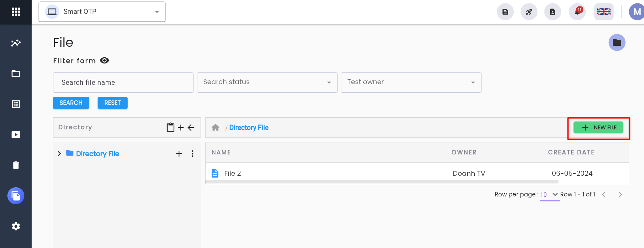The height and width of the screenshot is (248, 644).
Task: Go to previous page of table
Action: (x=603, y=194)
